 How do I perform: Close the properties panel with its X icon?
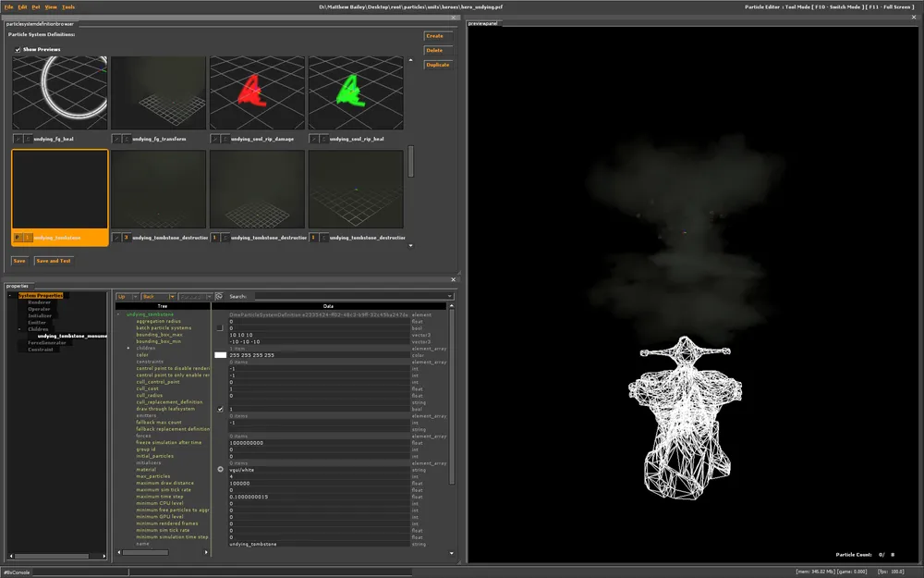click(x=453, y=279)
